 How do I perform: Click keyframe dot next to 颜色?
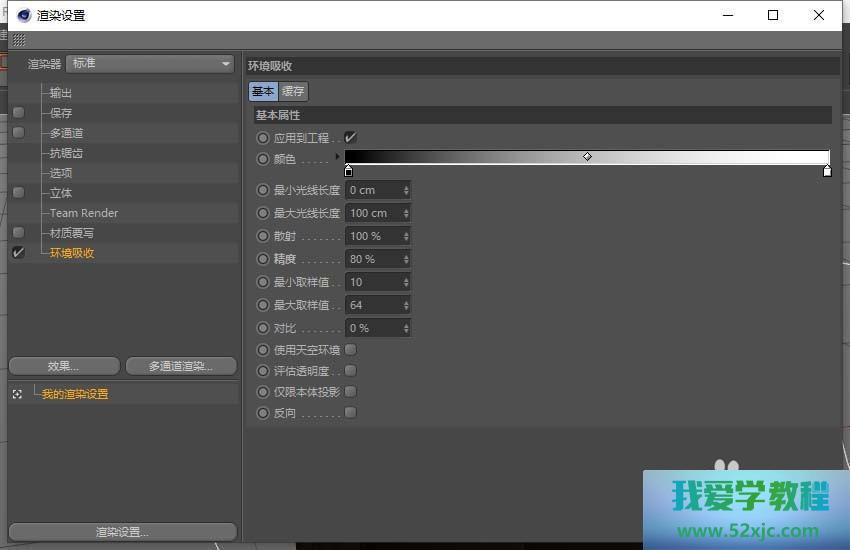(x=263, y=159)
